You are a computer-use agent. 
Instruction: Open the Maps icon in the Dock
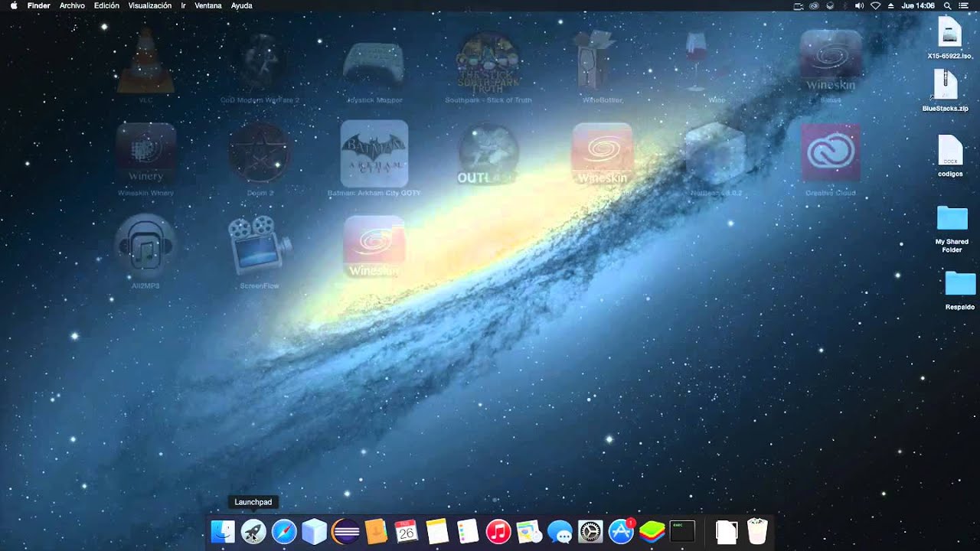(x=529, y=531)
